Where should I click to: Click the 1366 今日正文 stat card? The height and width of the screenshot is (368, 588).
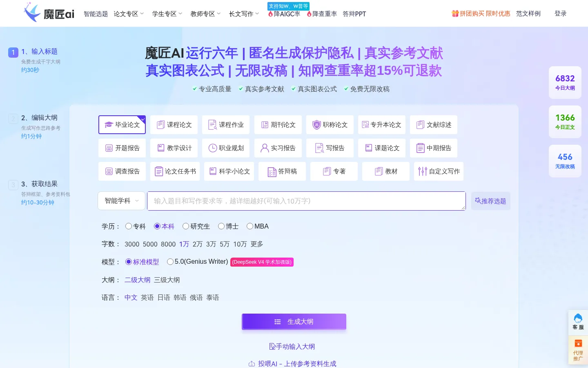(x=565, y=122)
